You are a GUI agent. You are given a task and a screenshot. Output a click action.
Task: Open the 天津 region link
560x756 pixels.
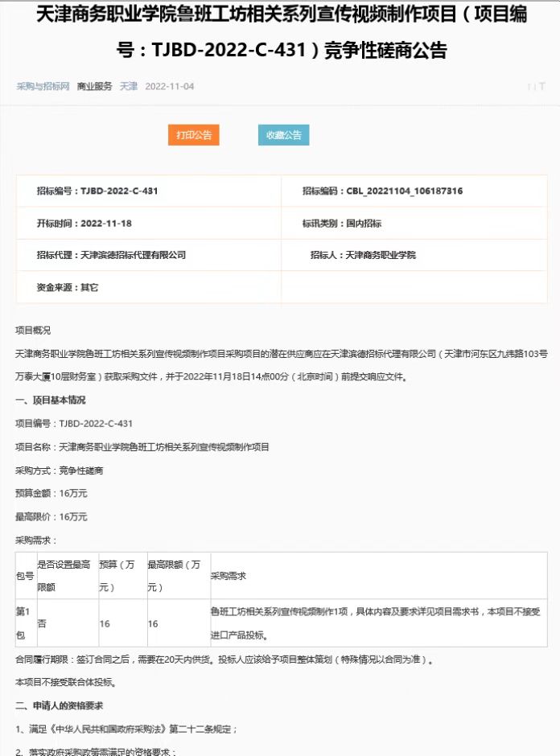point(129,86)
